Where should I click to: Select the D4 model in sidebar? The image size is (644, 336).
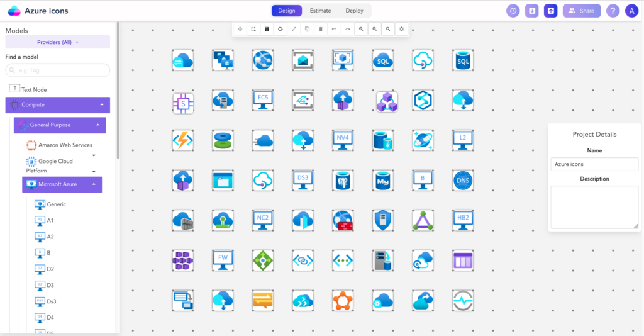pyautogui.click(x=45, y=317)
